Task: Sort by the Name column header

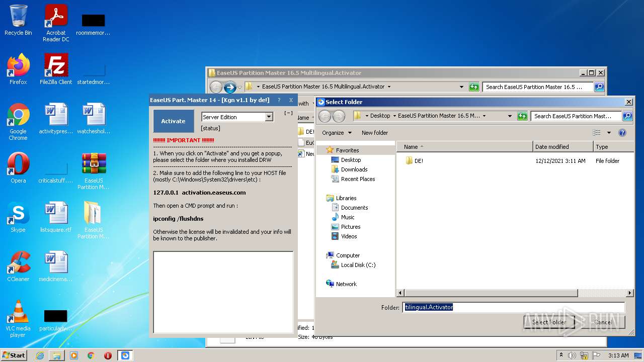Action: (x=464, y=147)
